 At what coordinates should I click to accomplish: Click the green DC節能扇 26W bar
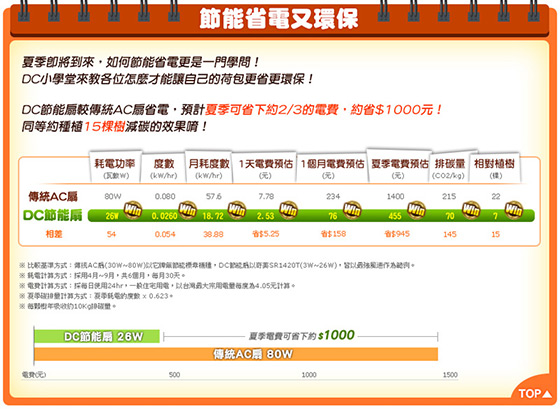tap(97, 336)
